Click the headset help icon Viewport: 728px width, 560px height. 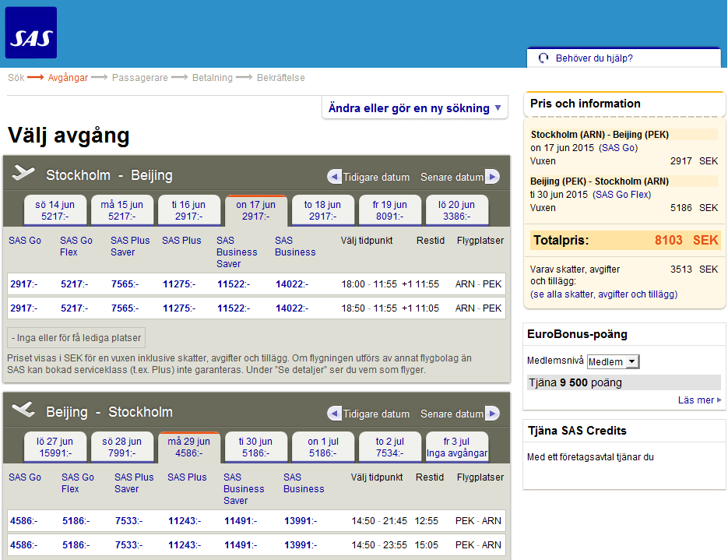point(543,58)
